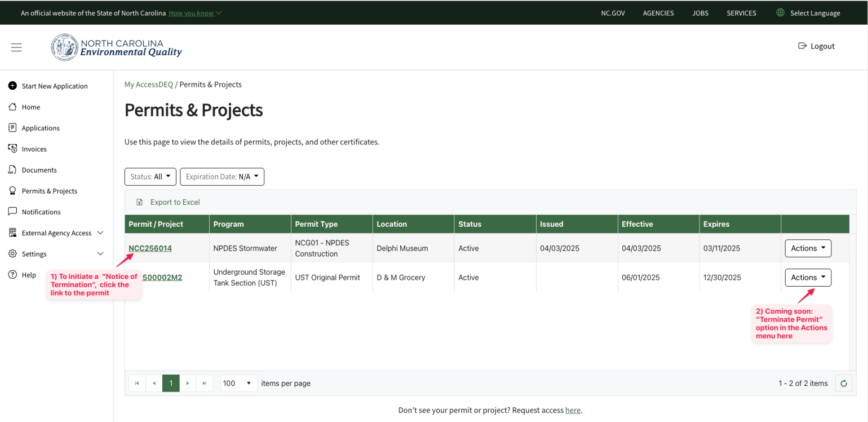Click the Export to Excel icon

point(139,201)
